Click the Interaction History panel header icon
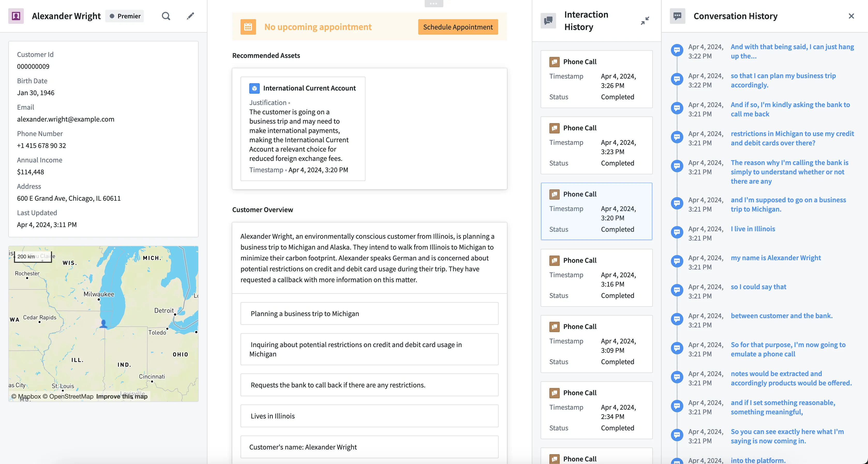The image size is (868, 464). point(548,20)
